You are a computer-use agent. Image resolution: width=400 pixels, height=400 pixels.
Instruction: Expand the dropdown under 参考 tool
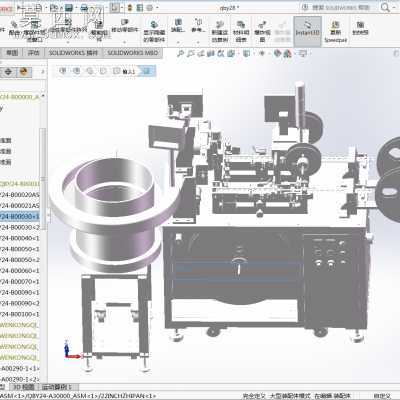tap(198, 42)
